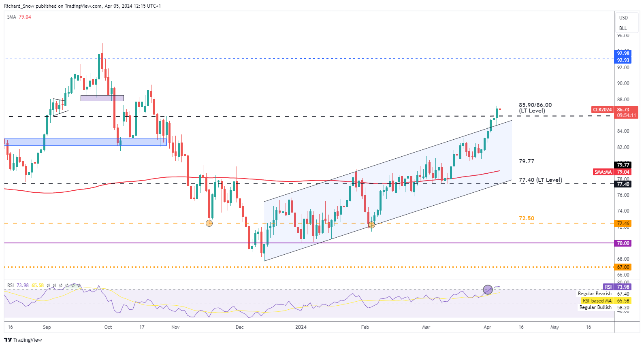The image size is (644, 347).
Task: Click the TradingView logo
Action: [x=23, y=340]
